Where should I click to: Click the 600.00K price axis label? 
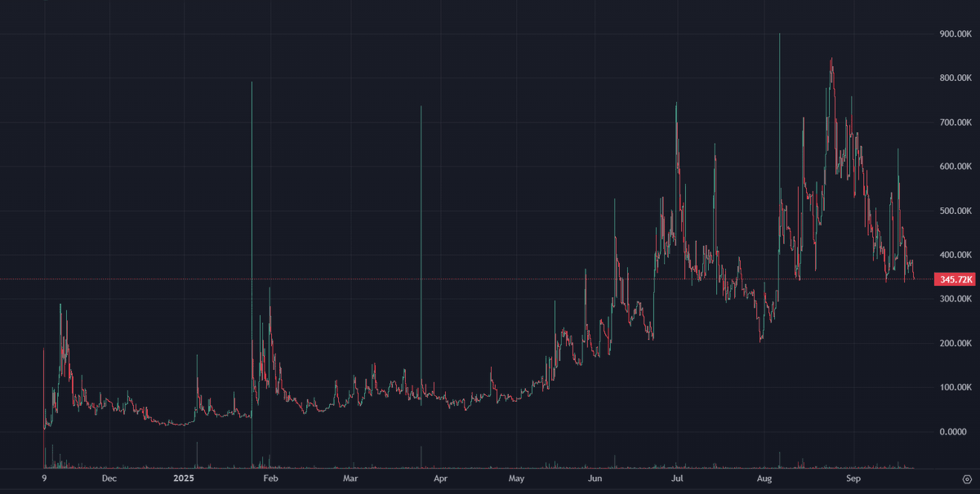coord(955,167)
